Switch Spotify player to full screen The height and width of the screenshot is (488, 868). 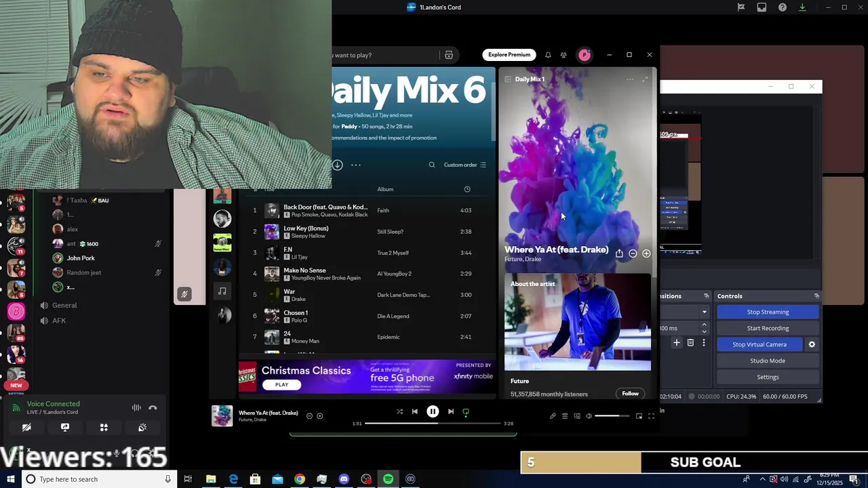point(651,416)
